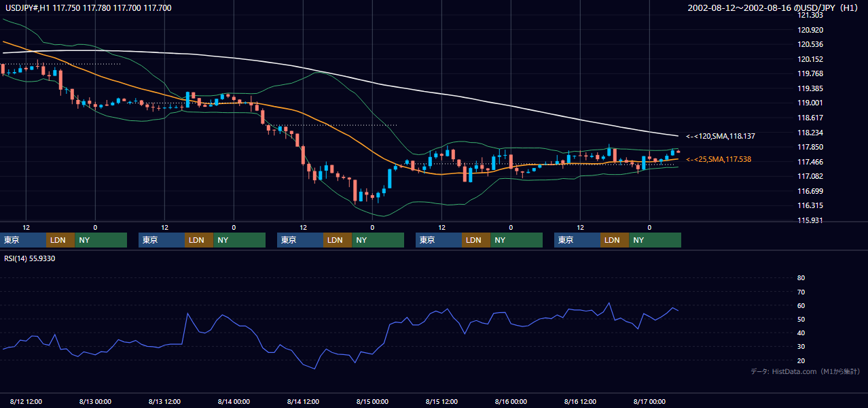Click the August 15 NY session block
868x408 pixels.
point(516,240)
